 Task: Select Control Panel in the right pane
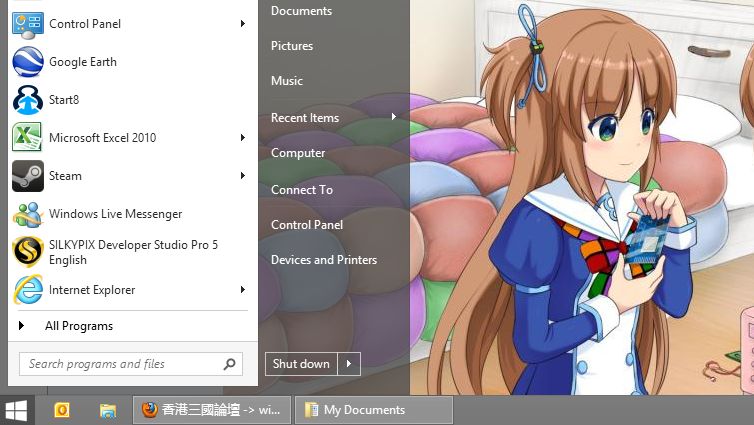point(307,225)
